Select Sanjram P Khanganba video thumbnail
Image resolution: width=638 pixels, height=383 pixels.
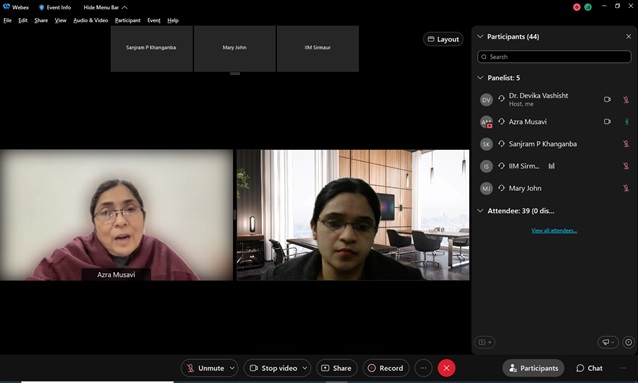tap(151, 48)
